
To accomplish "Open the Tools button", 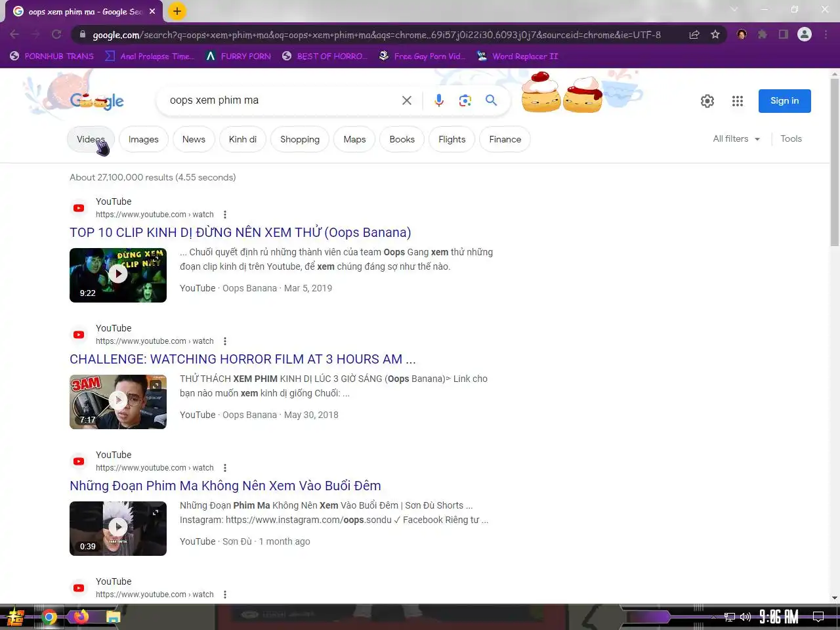I will point(791,139).
